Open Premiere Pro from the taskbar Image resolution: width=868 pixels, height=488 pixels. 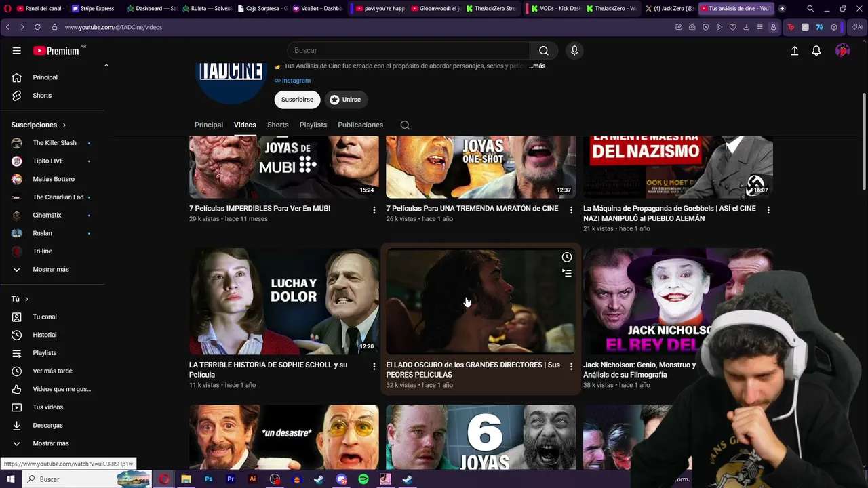[x=231, y=479]
